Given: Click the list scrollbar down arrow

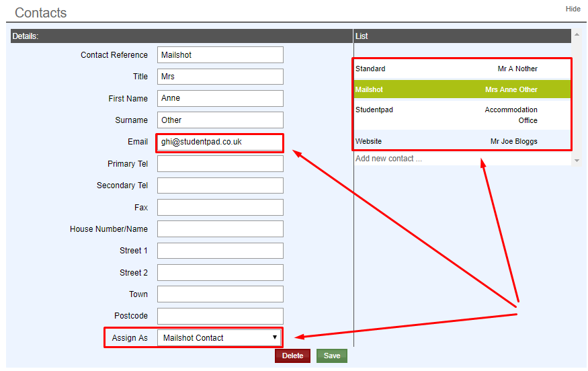Looking at the screenshot, I should pos(577,161).
